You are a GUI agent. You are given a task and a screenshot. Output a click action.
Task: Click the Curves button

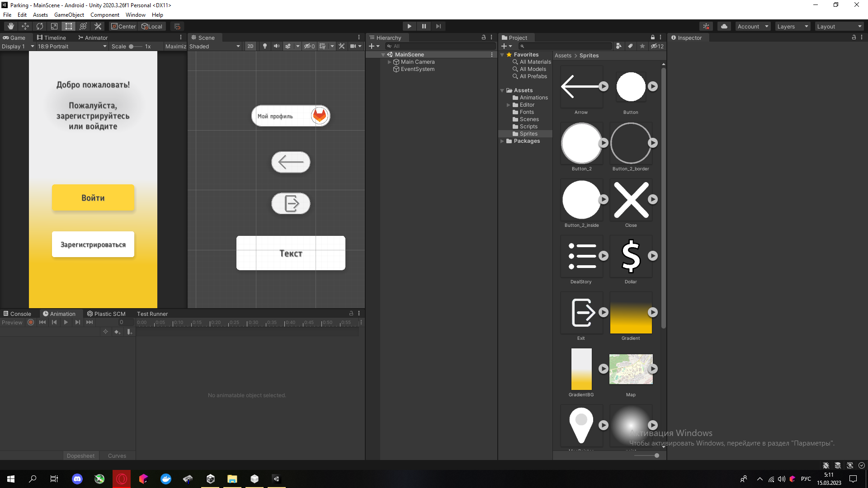coord(117,455)
